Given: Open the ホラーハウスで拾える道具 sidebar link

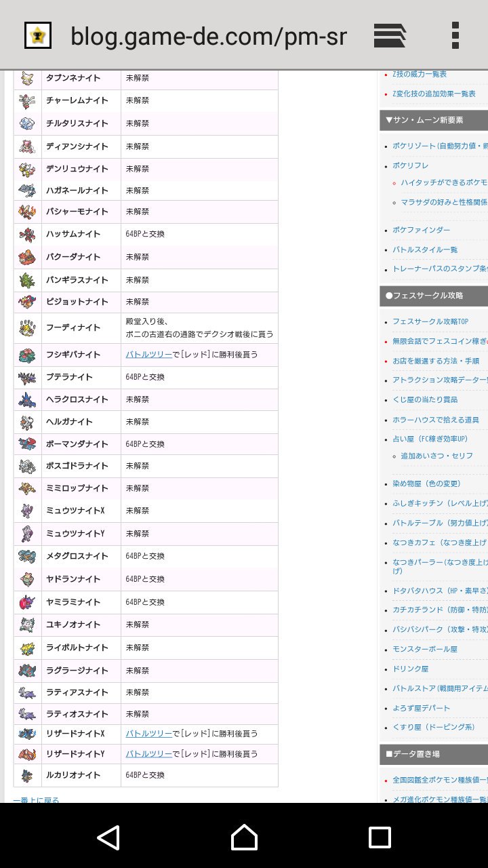Looking at the screenshot, I should click(436, 420).
